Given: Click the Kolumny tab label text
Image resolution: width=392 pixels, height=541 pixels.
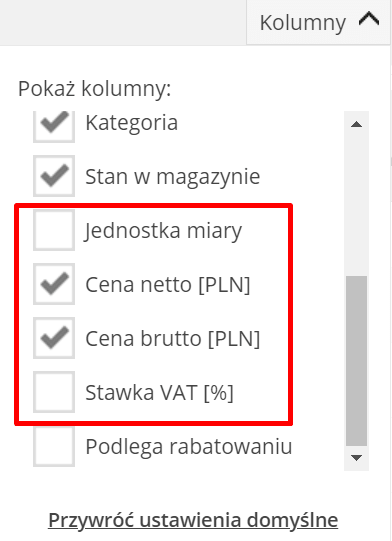Looking at the screenshot, I should [303, 23].
